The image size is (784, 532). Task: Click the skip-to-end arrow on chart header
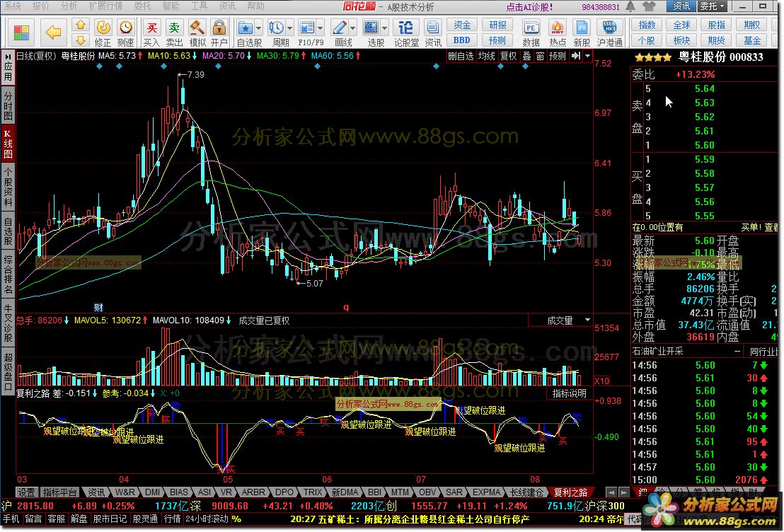[x=576, y=56]
